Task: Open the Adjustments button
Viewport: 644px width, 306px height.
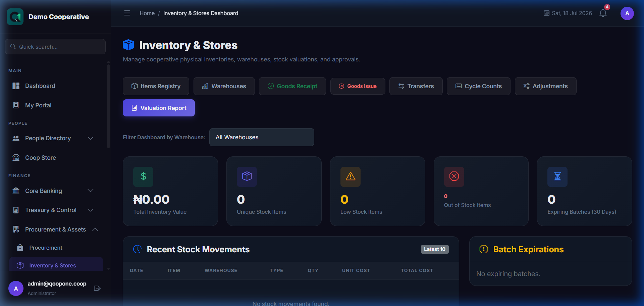Action: (546, 86)
